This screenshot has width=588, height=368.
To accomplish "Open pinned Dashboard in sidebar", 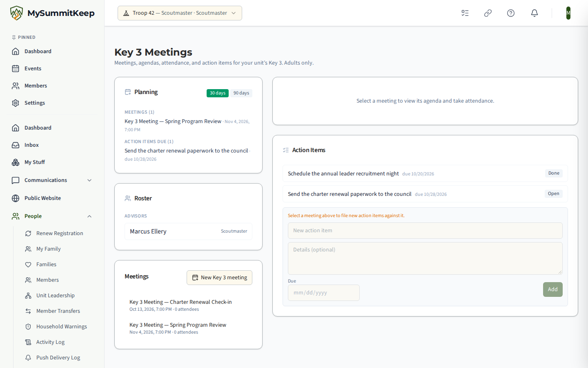I will (x=52, y=52).
